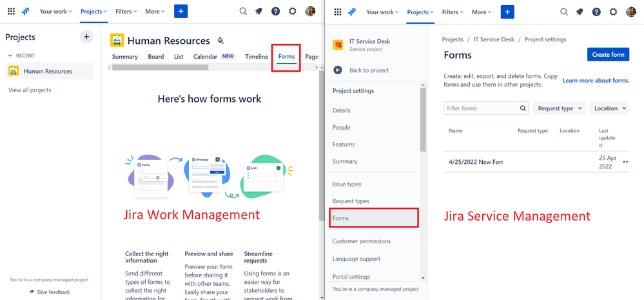The width and height of the screenshot is (644, 300).
Task: Open settings gear in IT Service Desk window
Action: (613, 12)
